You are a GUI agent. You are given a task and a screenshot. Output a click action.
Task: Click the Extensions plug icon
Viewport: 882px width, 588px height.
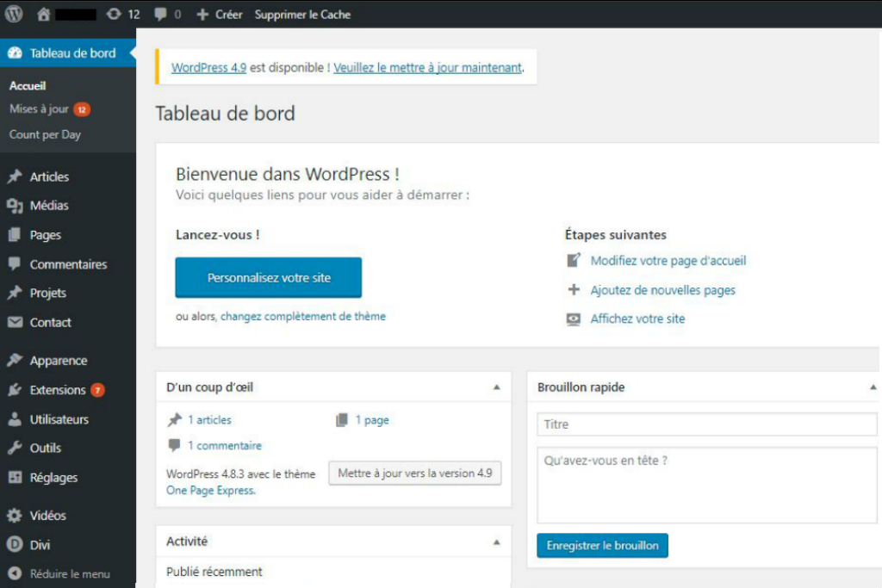15,390
